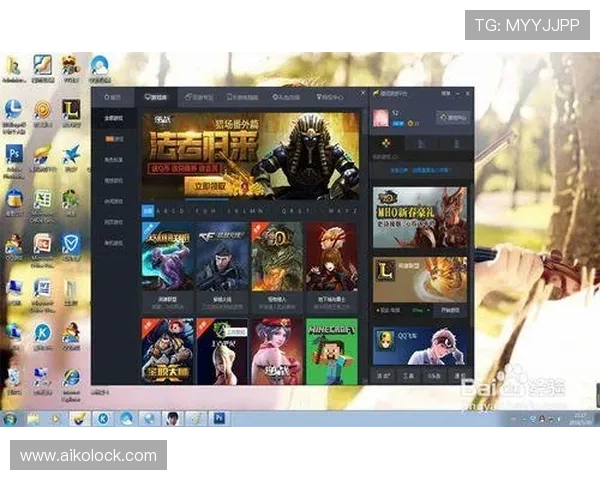Open the third top tab in game window

pyautogui.click(x=199, y=97)
